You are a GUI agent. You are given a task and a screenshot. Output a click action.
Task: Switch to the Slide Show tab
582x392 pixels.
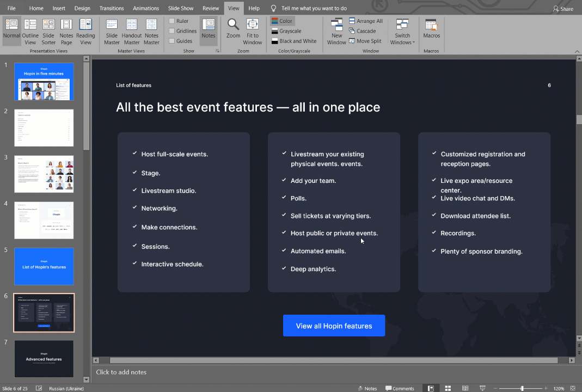pyautogui.click(x=181, y=8)
